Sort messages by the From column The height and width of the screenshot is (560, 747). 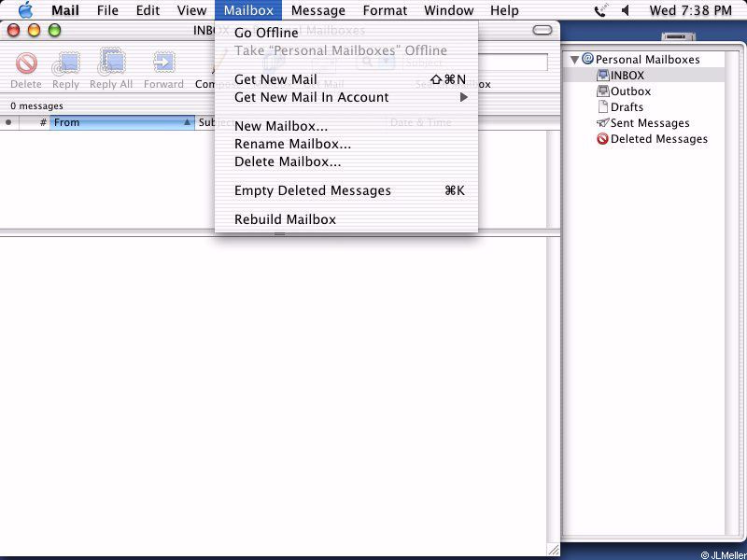point(122,122)
